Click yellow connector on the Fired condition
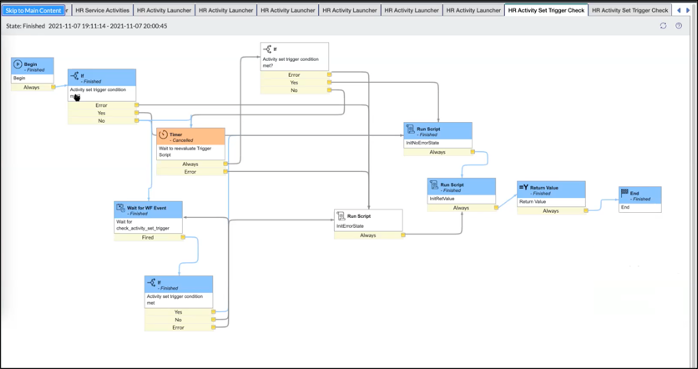This screenshot has width=698, height=369. click(x=183, y=237)
